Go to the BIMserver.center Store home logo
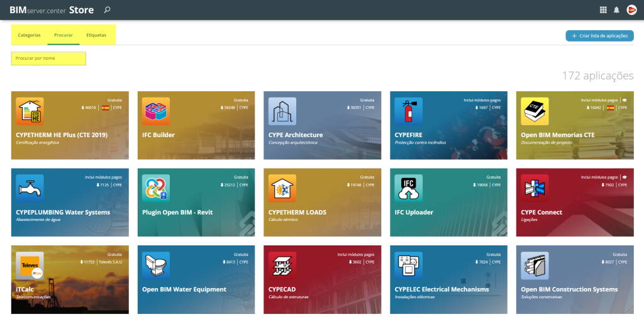Viewport: 644px width, 319px height. tap(52, 10)
